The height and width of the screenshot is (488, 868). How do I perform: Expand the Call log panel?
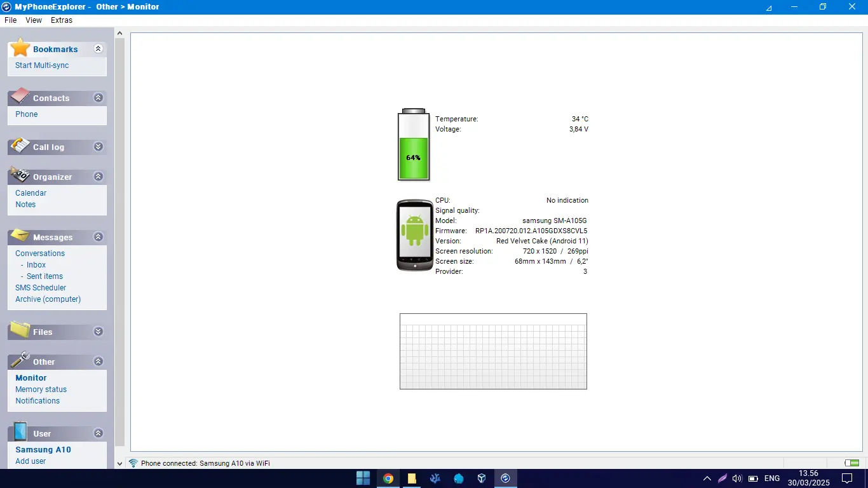coord(98,147)
